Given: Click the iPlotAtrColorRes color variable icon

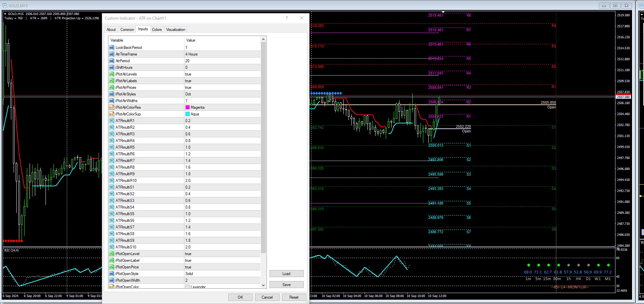Looking at the screenshot, I should click(x=112, y=107).
